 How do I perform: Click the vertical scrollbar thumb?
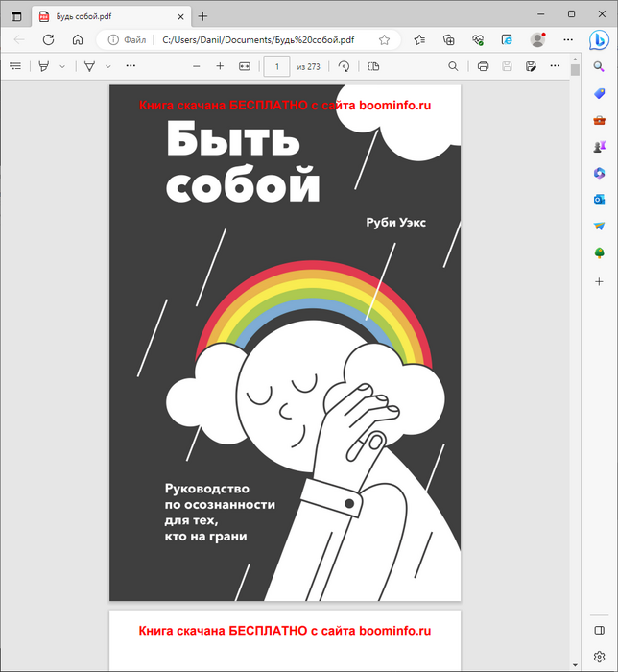pyautogui.click(x=575, y=69)
